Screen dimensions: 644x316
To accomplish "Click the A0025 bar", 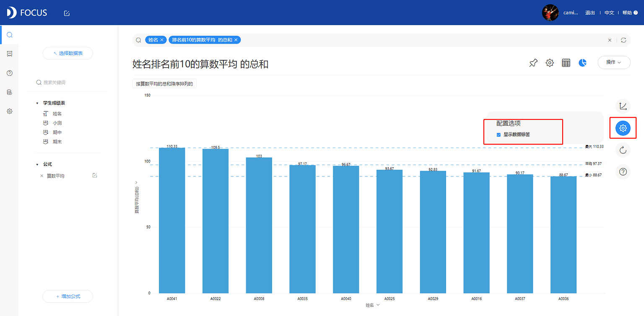I will click(x=390, y=231).
